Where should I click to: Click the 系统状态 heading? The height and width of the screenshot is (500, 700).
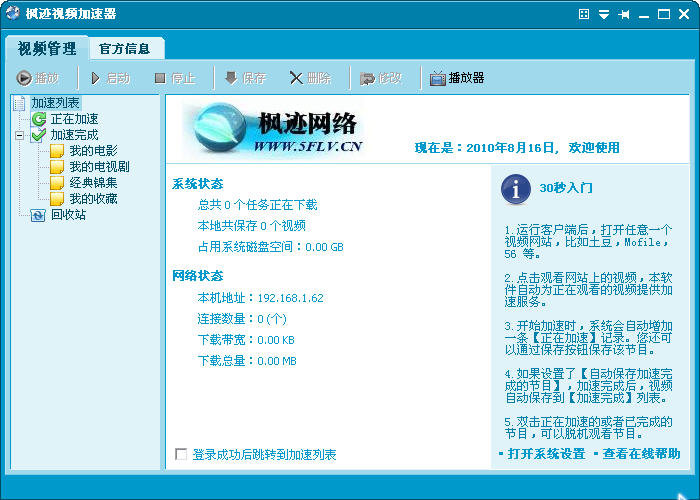198,184
